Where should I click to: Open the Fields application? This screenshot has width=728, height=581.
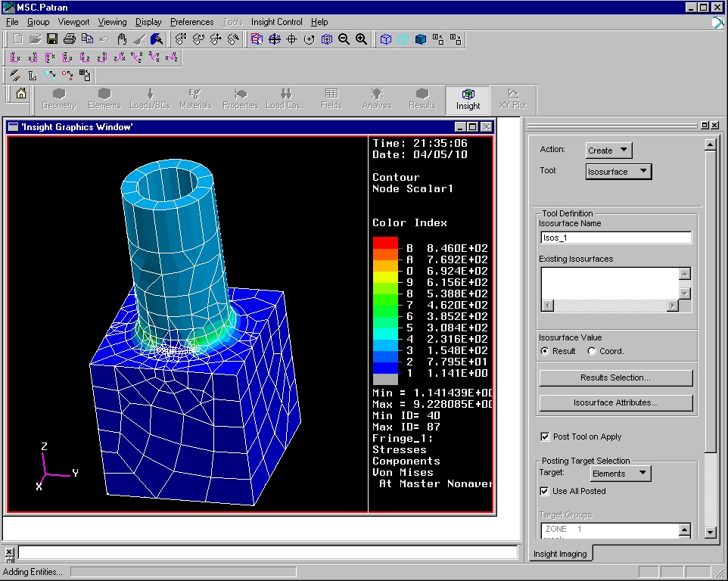click(331, 99)
